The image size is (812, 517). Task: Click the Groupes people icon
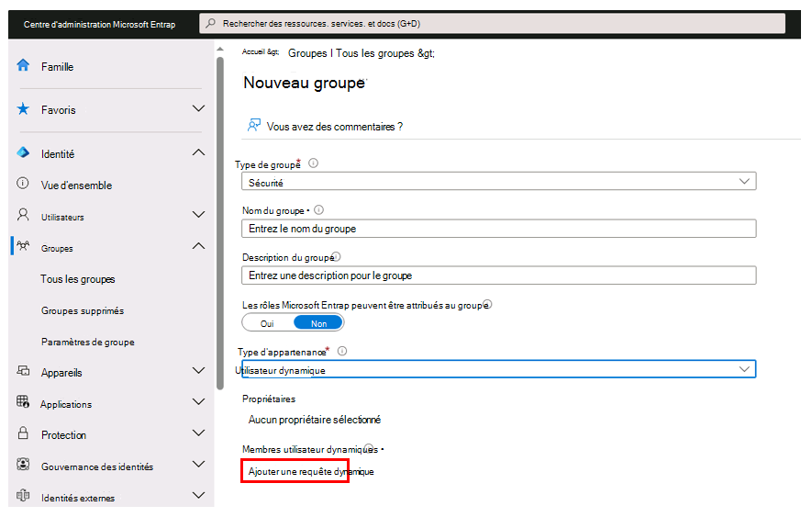(23, 246)
